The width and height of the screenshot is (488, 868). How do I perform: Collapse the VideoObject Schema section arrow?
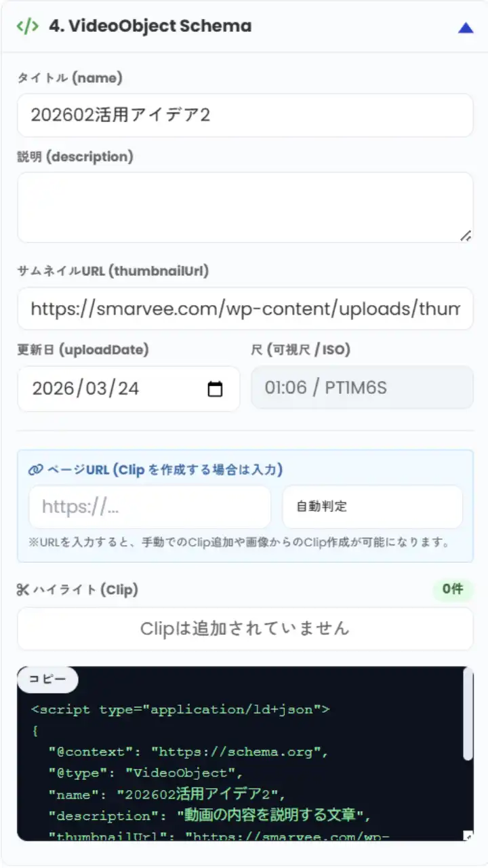pos(466,27)
